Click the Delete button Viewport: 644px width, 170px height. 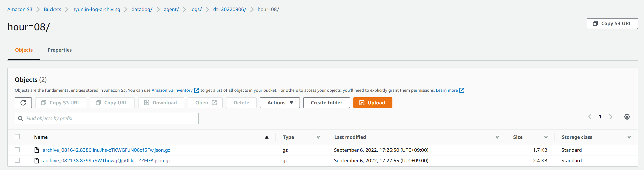click(x=241, y=103)
